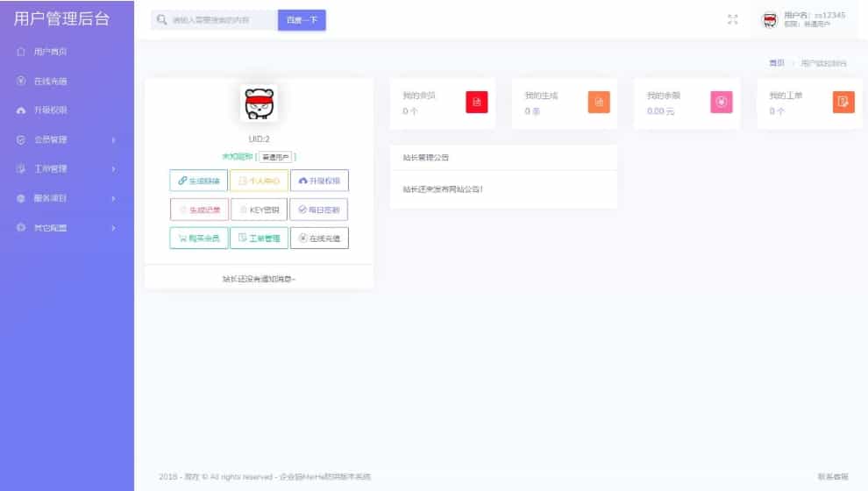
Task: Click the user avatar in top-right header
Action: 770,19
